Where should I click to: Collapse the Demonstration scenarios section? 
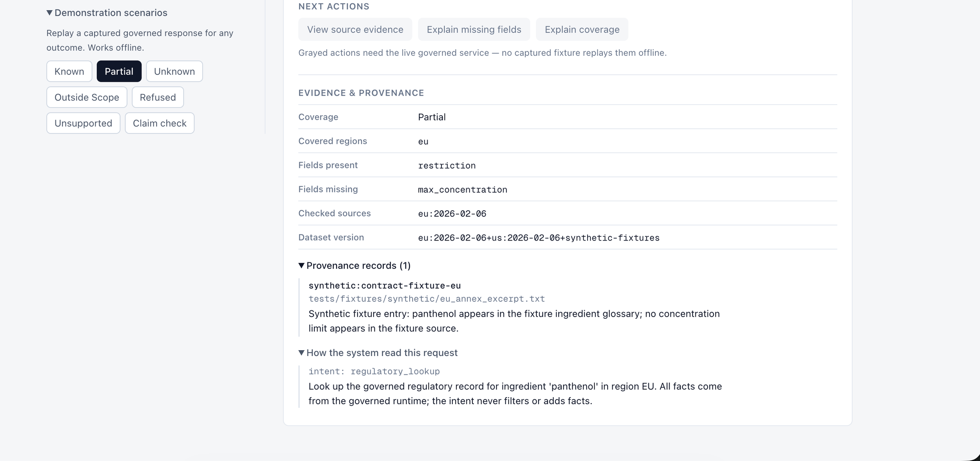coord(107,13)
